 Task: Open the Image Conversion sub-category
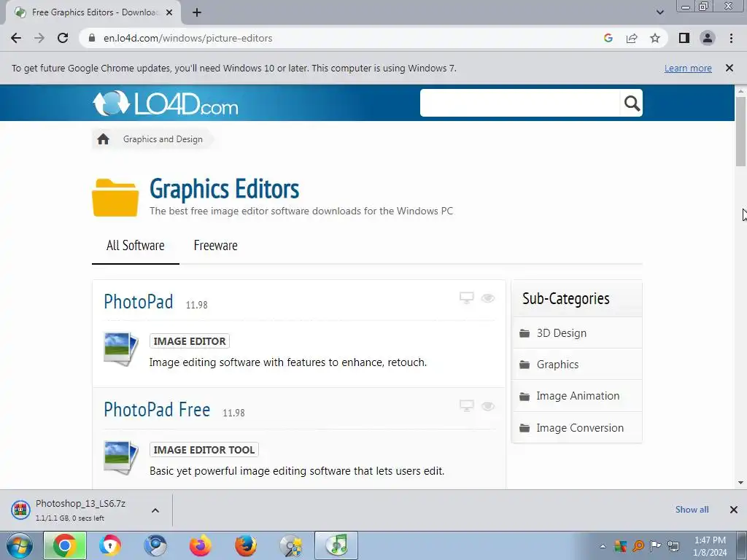pos(576,427)
